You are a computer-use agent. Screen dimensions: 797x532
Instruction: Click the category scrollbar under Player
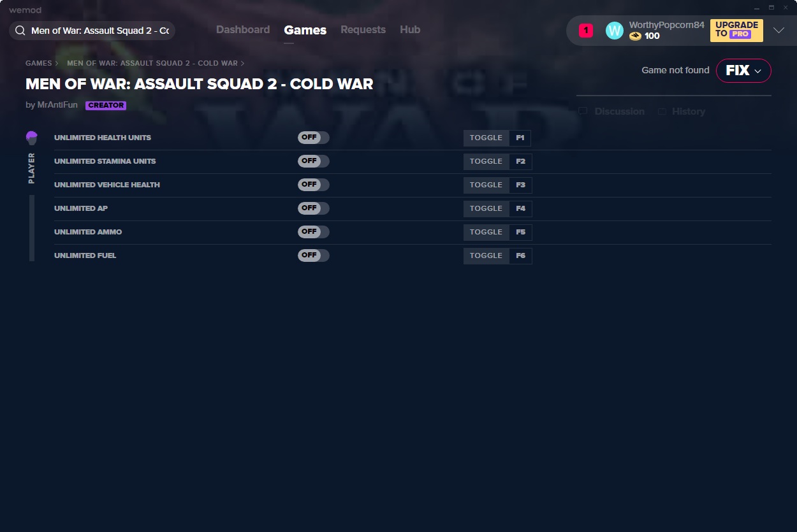(x=32, y=228)
